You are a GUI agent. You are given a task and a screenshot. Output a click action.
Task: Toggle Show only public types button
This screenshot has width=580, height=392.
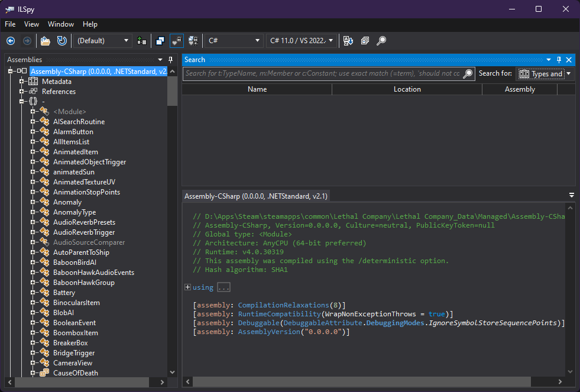click(160, 41)
